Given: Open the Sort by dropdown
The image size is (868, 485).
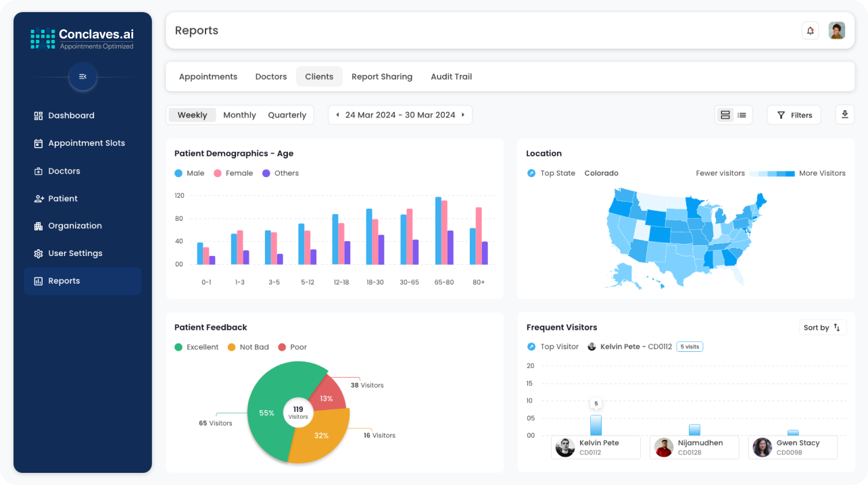Looking at the screenshot, I should click(x=822, y=328).
